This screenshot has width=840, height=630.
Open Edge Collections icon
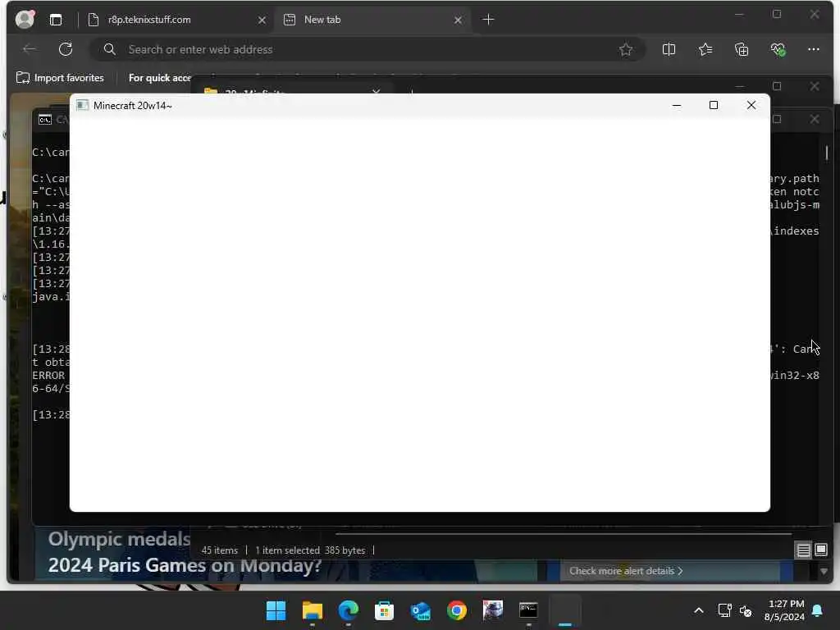742,49
